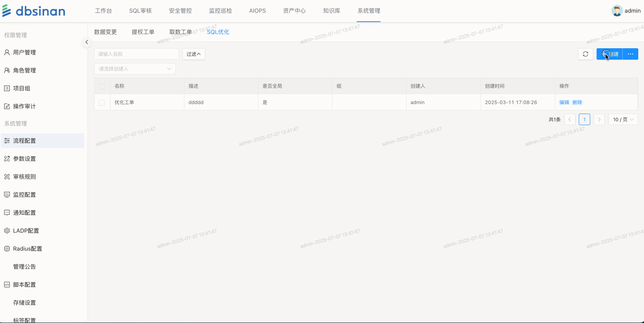
Task: Click the 编辑 link for 优化工单
Action: 564,102
